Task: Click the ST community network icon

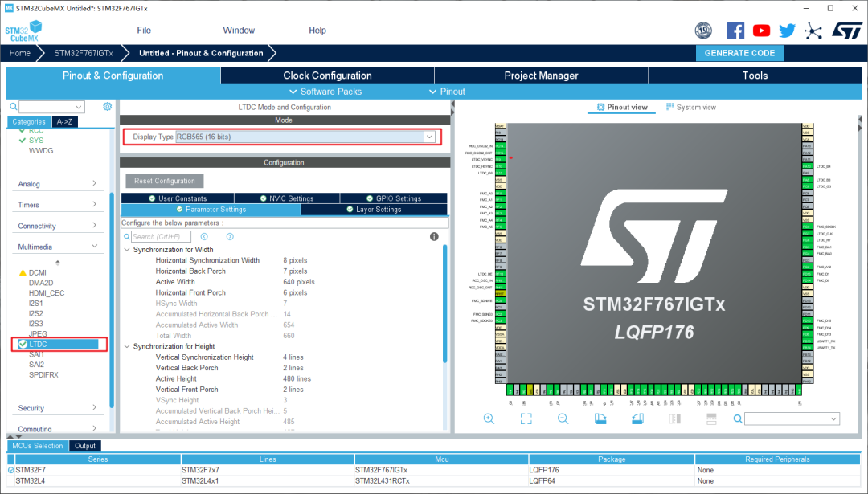Action: [813, 31]
